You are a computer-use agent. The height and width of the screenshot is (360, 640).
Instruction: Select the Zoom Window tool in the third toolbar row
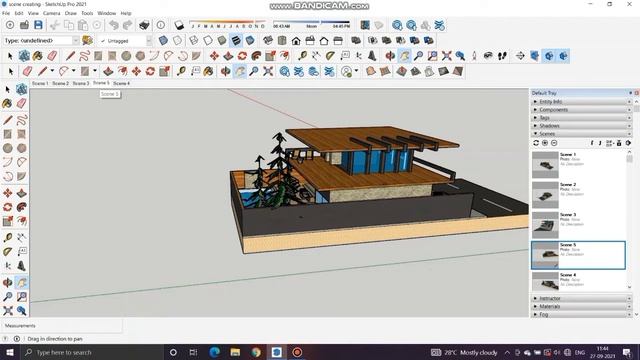(x=432, y=56)
